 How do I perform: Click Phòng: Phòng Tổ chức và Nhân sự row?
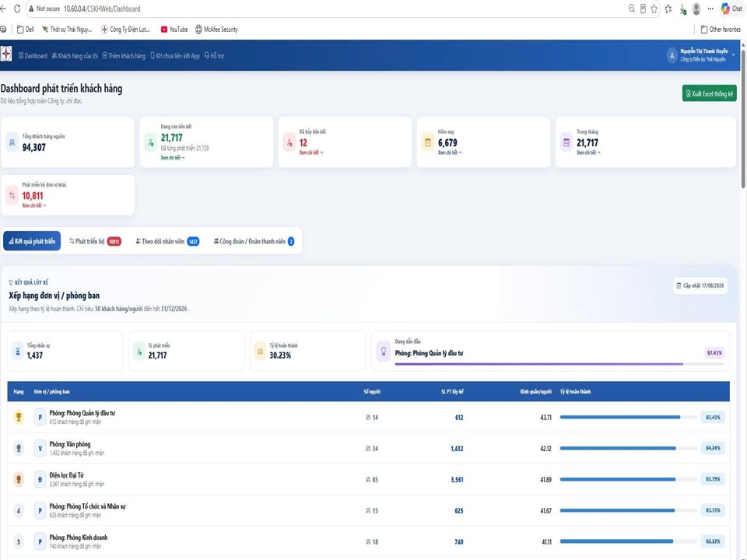368,510
